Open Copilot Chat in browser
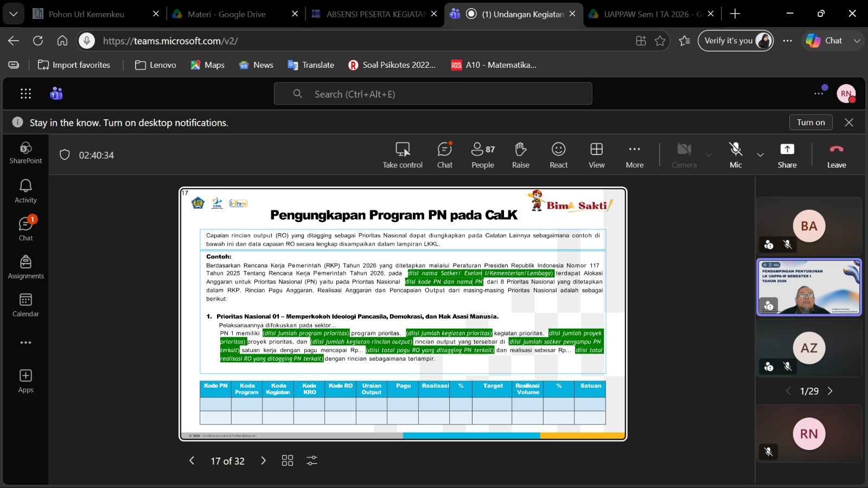 825,41
